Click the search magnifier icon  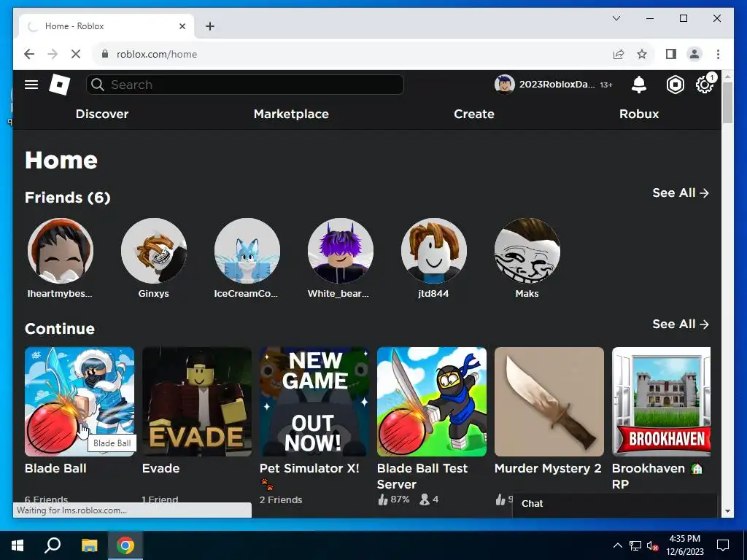point(98,85)
